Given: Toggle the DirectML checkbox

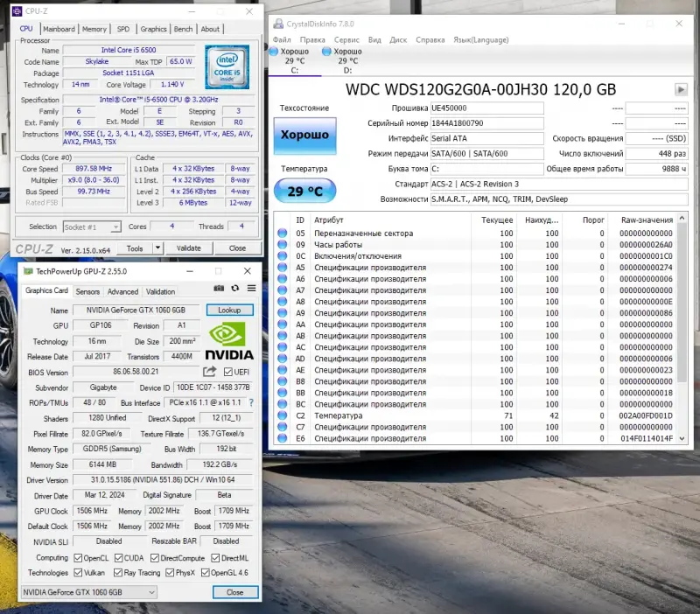Looking at the screenshot, I should tap(215, 558).
